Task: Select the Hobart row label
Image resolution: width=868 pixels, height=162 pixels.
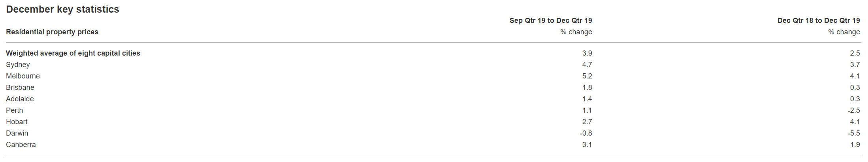Action: pyautogui.click(x=17, y=122)
